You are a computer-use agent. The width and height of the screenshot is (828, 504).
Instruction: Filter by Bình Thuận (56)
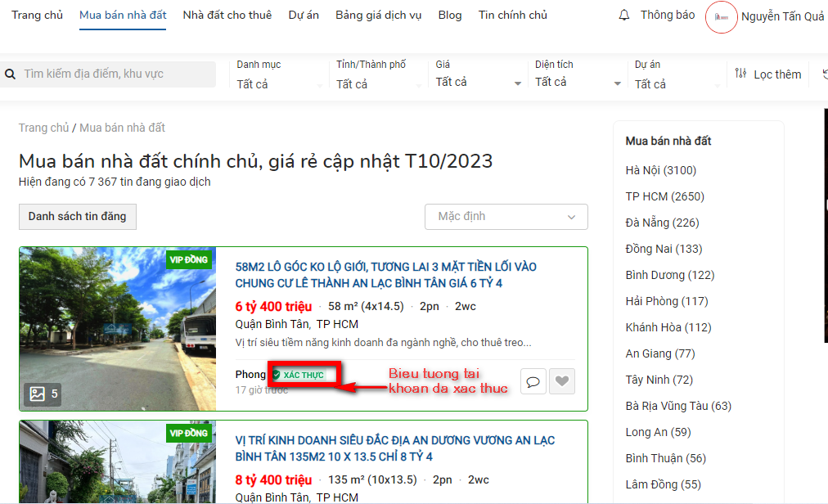coord(665,458)
